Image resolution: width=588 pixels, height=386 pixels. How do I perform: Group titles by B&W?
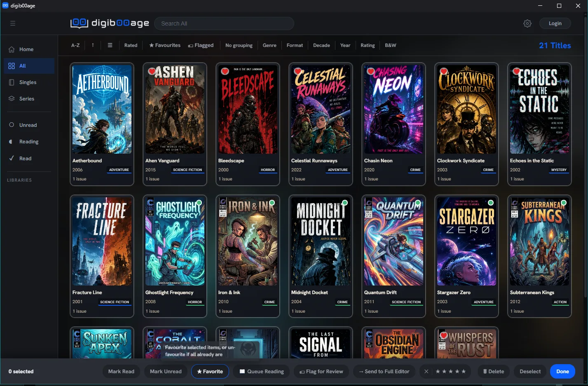[390, 45]
